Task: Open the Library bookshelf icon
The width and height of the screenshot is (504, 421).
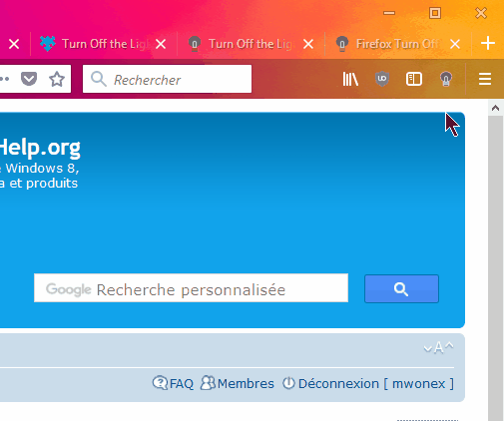Action: coord(350,79)
